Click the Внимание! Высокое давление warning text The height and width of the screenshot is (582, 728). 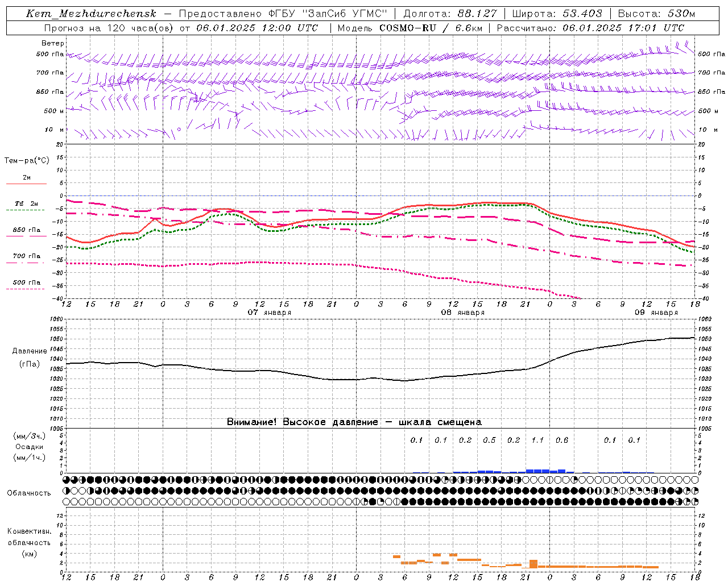pyautogui.click(x=354, y=422)
